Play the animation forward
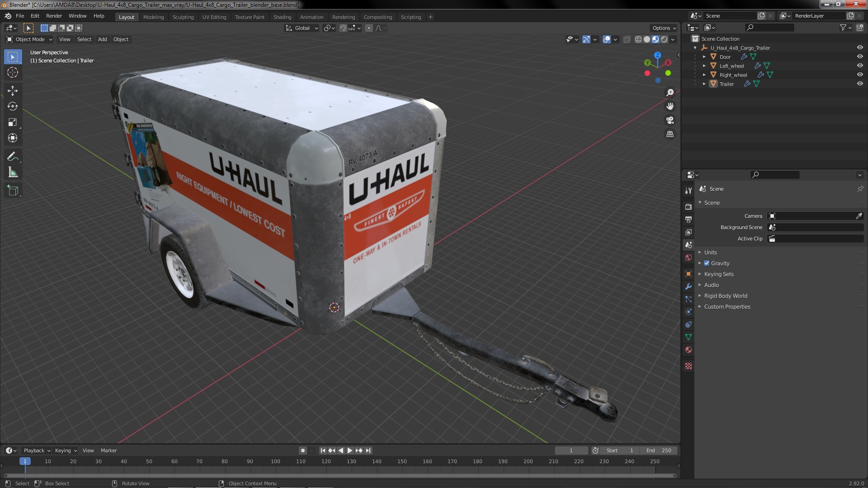This screenshot has width=868, height=488. 350,450
